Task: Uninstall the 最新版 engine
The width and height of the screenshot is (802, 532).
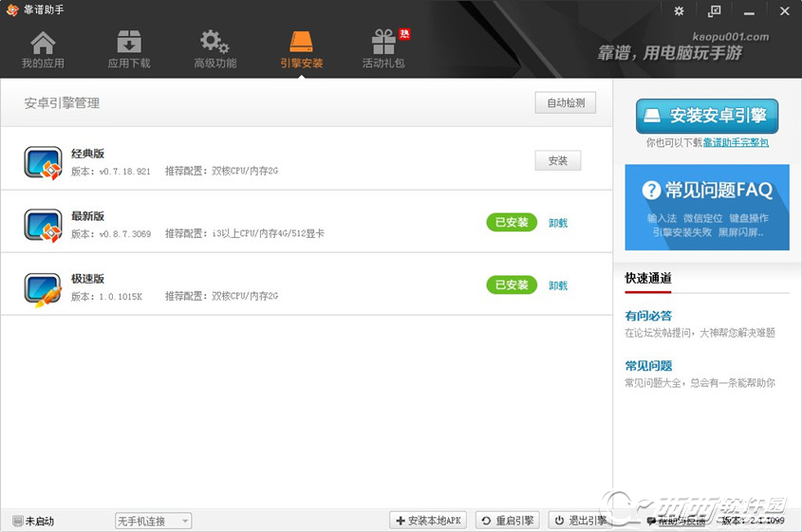Action: pyautogui.click(x=557, y=223)
